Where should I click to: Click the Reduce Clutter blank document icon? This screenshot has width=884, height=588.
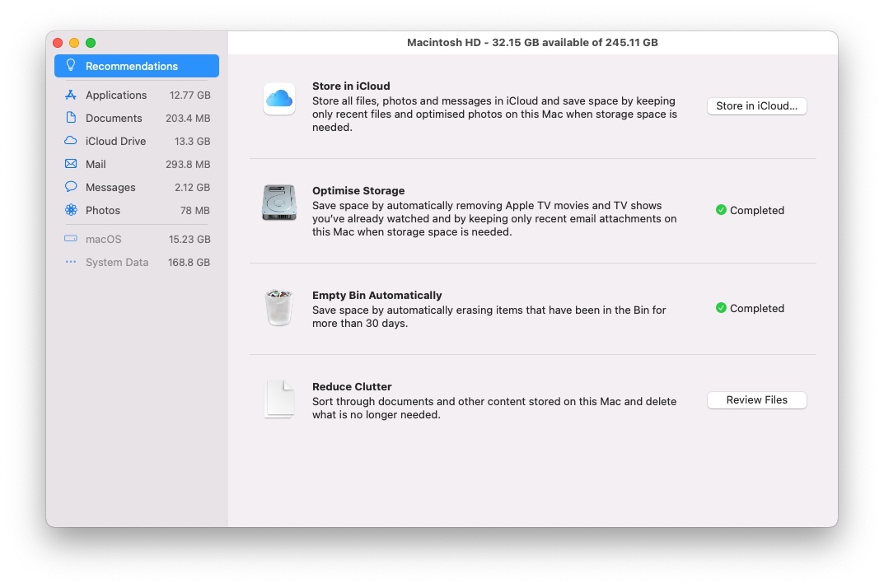pos(279,399)
